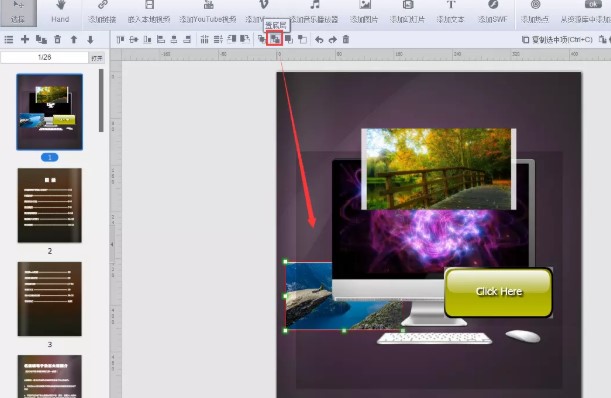Viewport: 611px width, 398px height.
Task: Select 添加文本 add text tool
Action: click(x=450, y=12)
